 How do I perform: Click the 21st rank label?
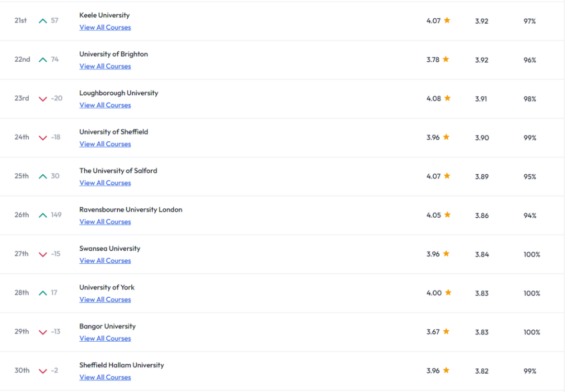pos(20,20)
